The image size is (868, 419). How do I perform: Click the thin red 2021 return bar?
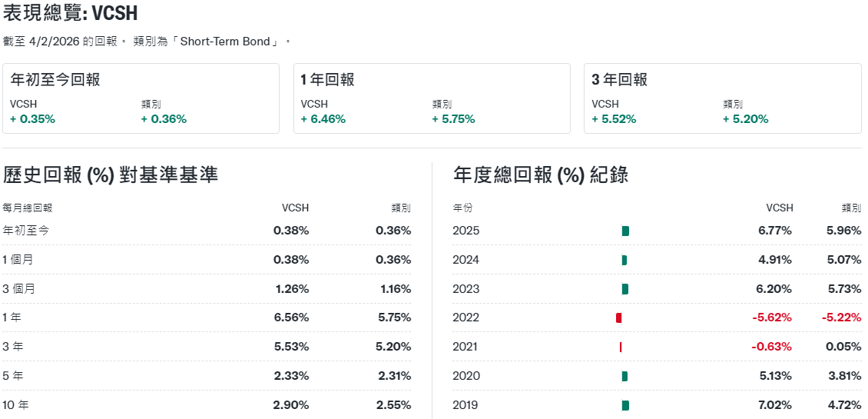pos(621,347)
